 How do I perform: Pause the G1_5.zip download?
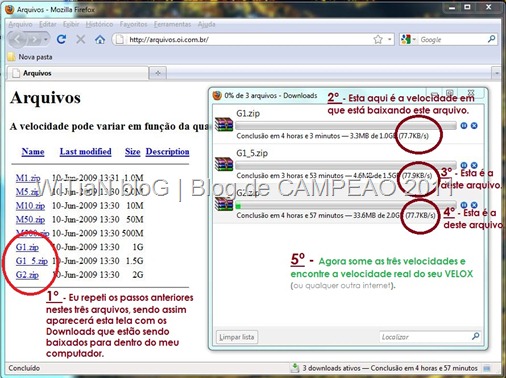click(464, 165)
